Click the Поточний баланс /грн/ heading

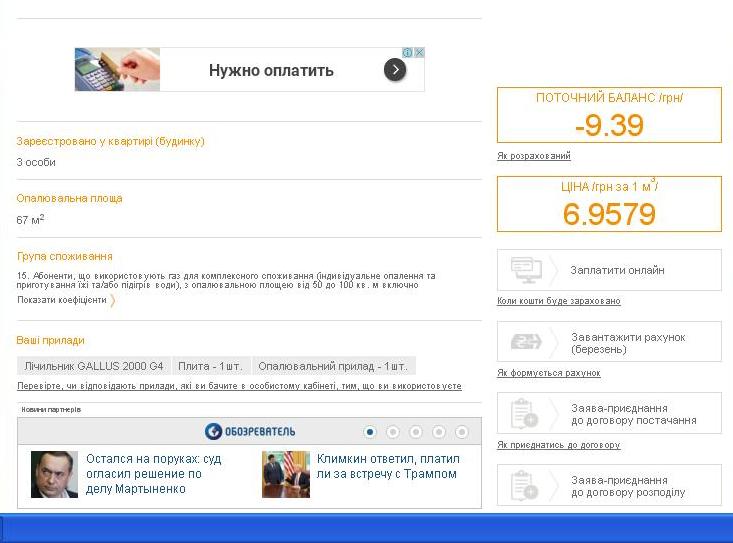pos(609,98)
